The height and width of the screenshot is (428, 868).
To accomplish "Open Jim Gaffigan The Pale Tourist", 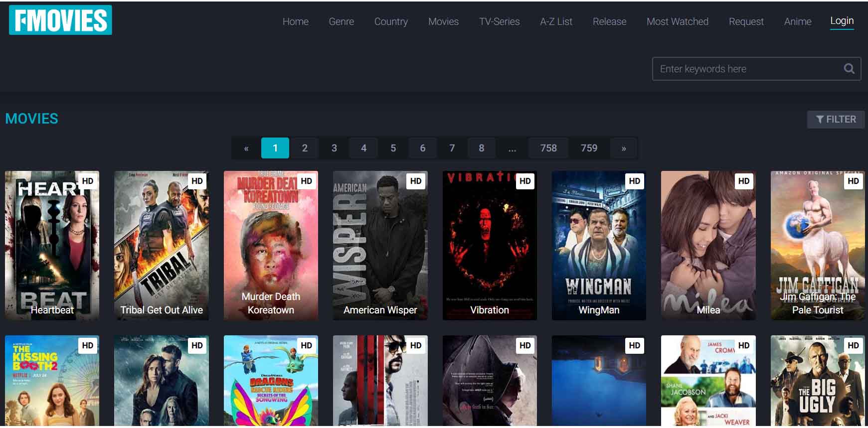I will pos(818,245).
